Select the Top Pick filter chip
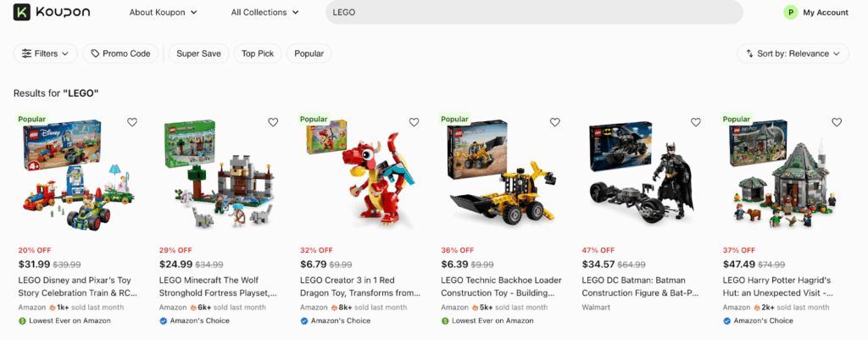The image size is (868, 340). click(258, 53)
